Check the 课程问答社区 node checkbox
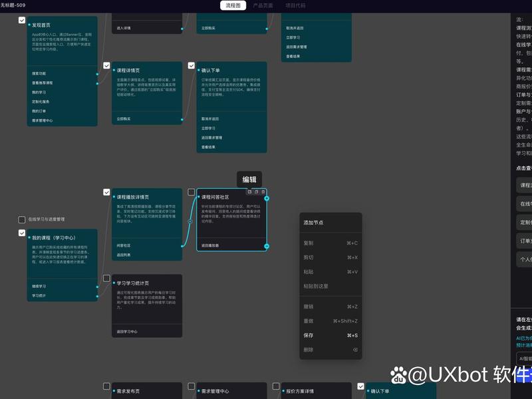Viewport: 532px width, 399px height. (x=192, y=192)
